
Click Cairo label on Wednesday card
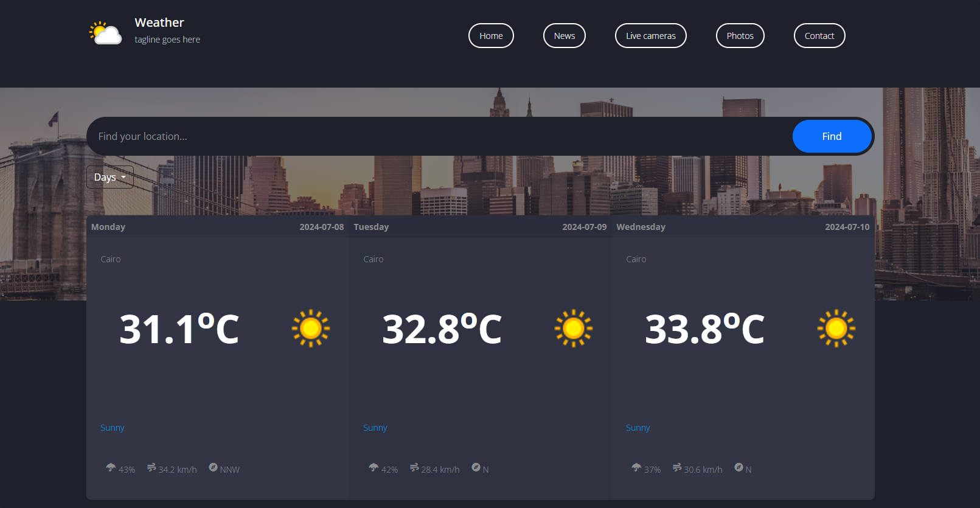pyautogui.click(x=636, y=259)
